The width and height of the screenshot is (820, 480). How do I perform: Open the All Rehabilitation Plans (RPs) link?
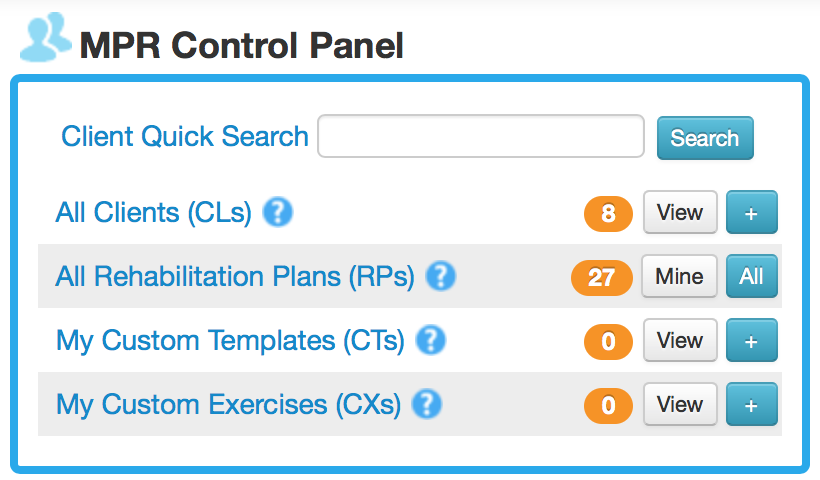tap(235, 277)
